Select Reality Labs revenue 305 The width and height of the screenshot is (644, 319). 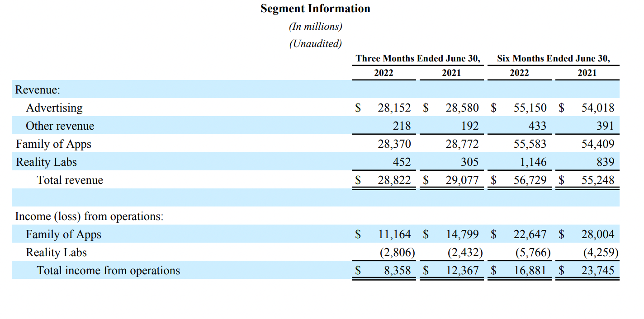coord(470,162)
